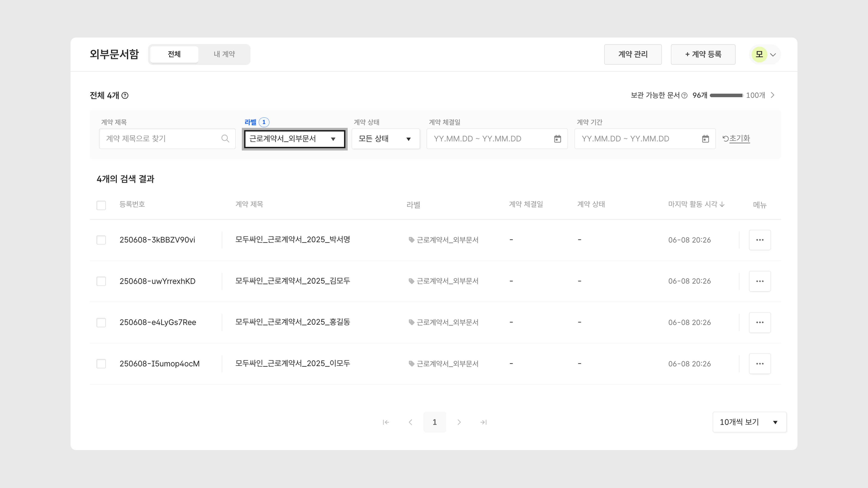The height and width of the screenshot is (488, 868).
Task: Open calendar icon for 계약 기간
Action: (x=705, y=139)
